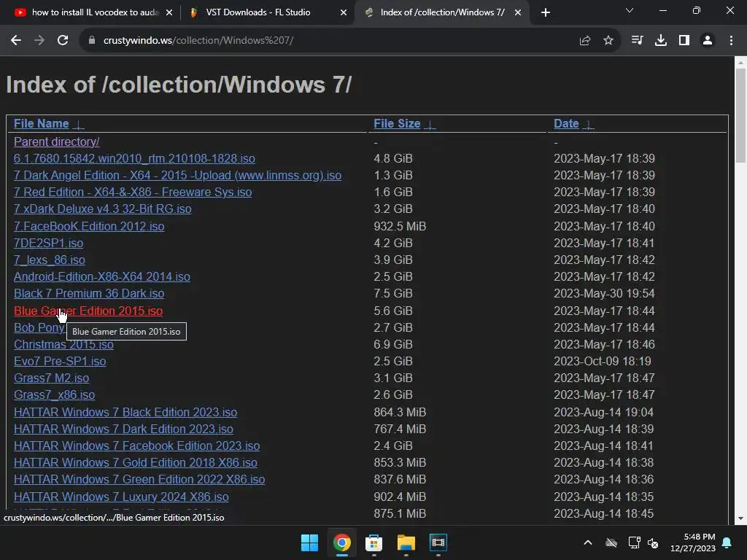Open the Parent directory link
The height and width of the screenshot is (560, 747).
pos(56,142)
